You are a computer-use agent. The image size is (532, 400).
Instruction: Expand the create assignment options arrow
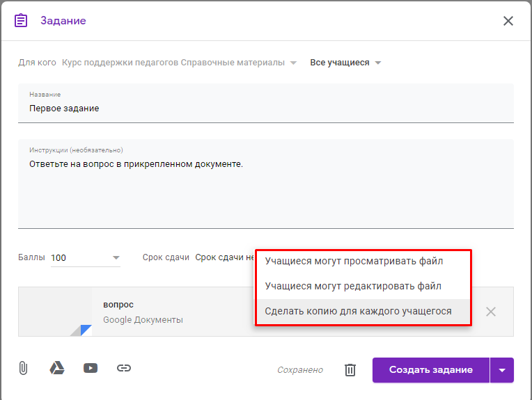(x=502, y=370)
